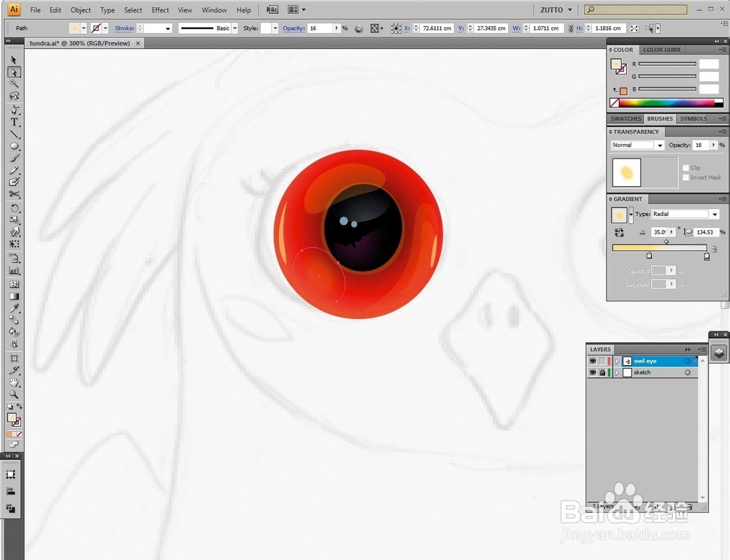This screenshot has height=560, width=730.
Task: Select the Artboard tool
Action: [x=14, y=358]
